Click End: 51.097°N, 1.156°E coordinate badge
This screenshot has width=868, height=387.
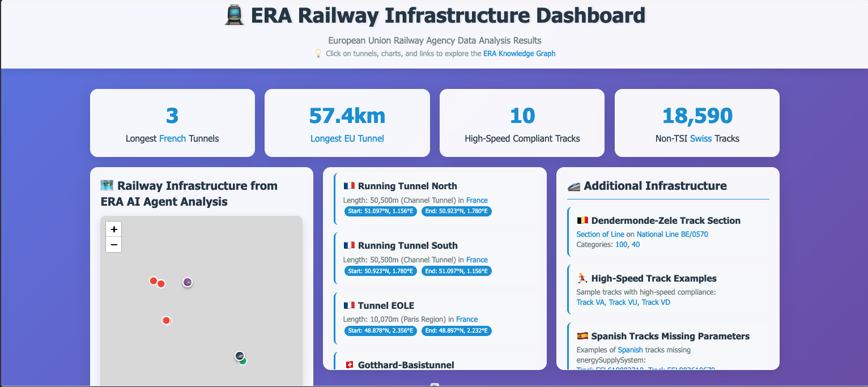coord(457,271)
